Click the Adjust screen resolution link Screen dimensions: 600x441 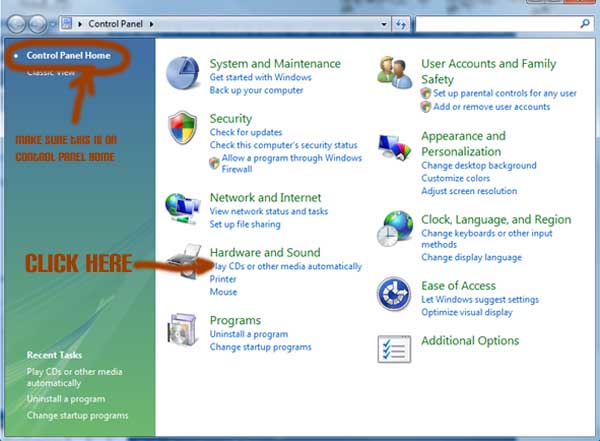(x=469, y=191)
